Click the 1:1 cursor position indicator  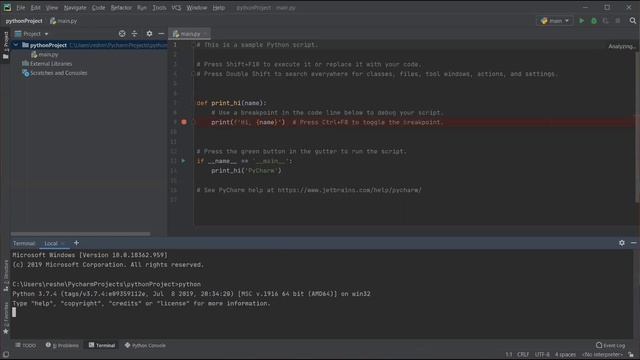pyautogui.click(x=509, y=355)
